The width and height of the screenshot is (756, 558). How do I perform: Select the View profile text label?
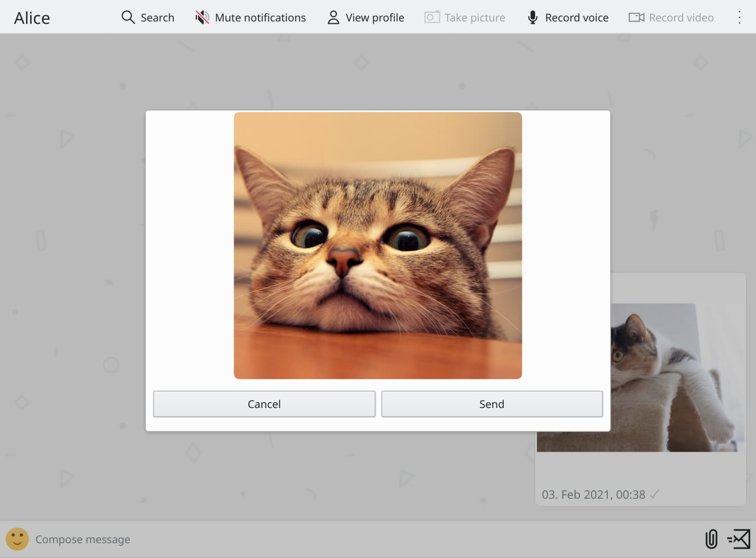click(375, 17)
